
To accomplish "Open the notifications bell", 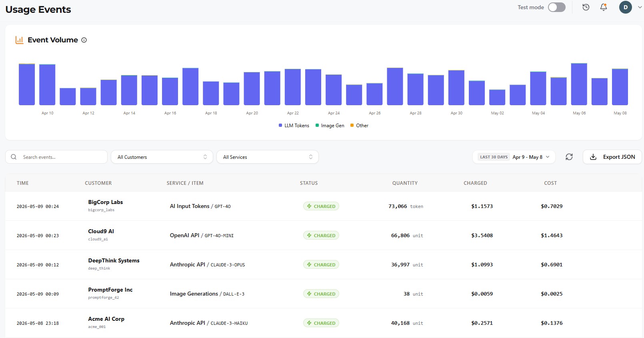I will [x=604, y=7].
